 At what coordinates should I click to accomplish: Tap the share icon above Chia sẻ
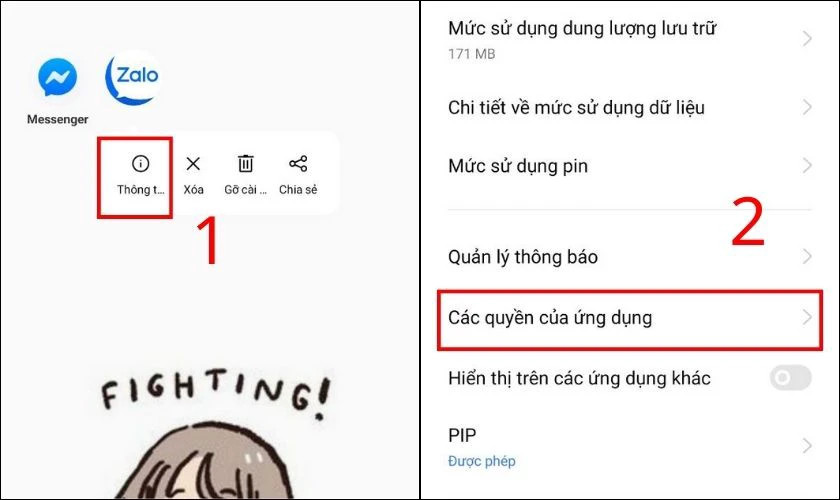tap(298, 163)
